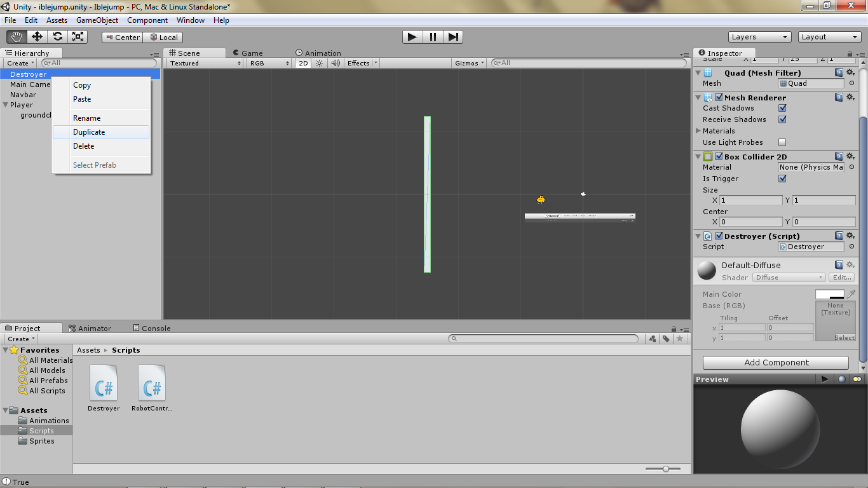Image resolution: width=868 pixels, height=488 pixels.
Task: Disable the Box Collider 2D checkbox
Action: click(x=719, y=156)
